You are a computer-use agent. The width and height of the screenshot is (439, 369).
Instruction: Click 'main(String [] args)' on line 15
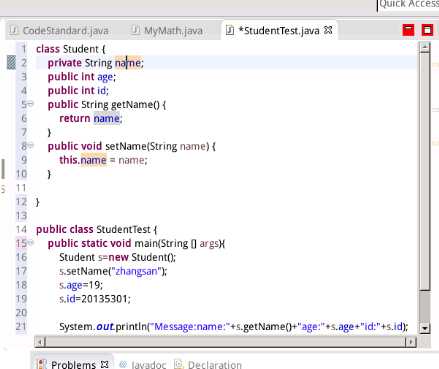178,244
